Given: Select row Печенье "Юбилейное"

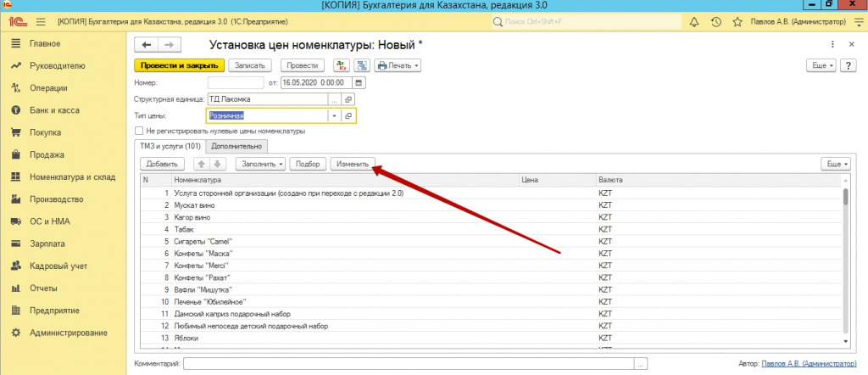Looking at the screenshot, I should click(491, 302).
